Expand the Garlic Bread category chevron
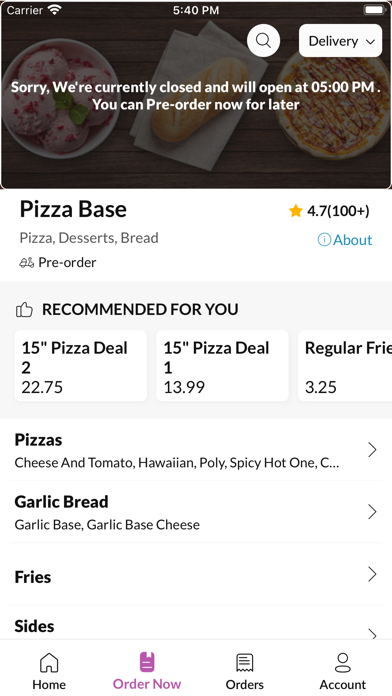The width and height of the screenshot is (392, 696). [x=372, y=512]
